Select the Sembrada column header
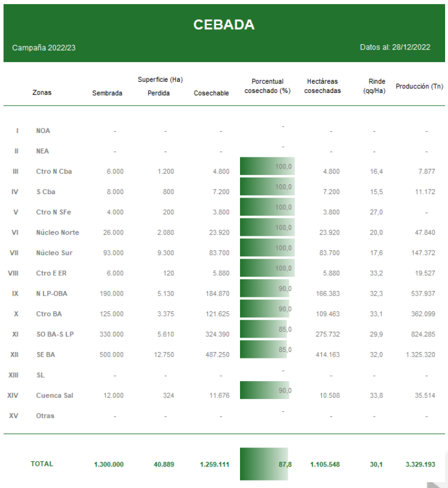448x488 pixels. click(x=107, y=93)
